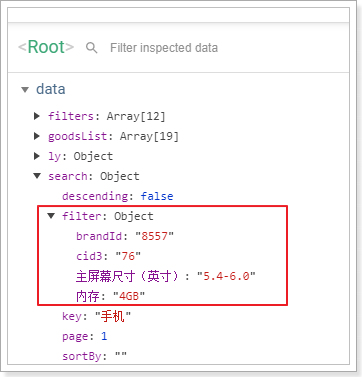Click the filters property name

pos(71,116)
